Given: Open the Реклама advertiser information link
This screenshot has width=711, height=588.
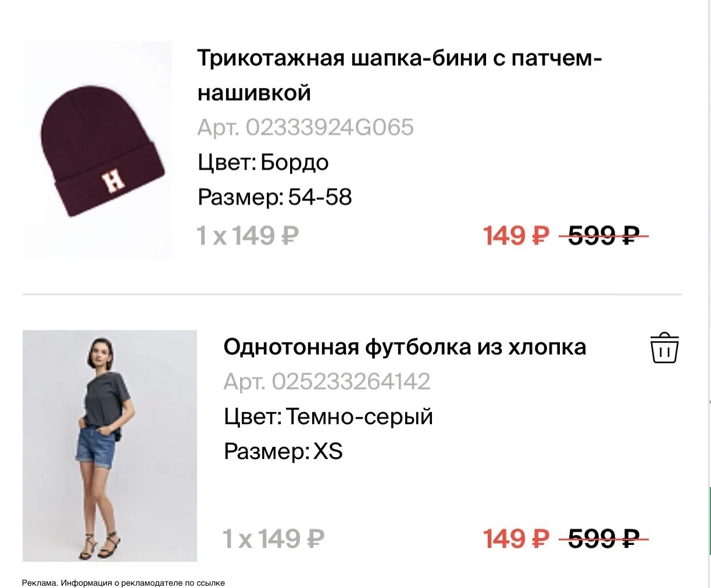Looking at the screenshot, I should [123, 582].
